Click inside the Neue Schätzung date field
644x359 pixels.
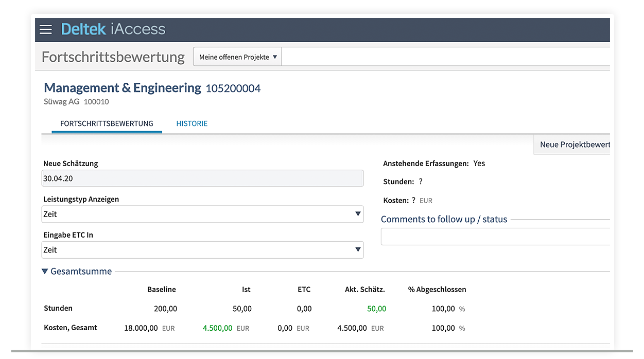tap(202, 178)
